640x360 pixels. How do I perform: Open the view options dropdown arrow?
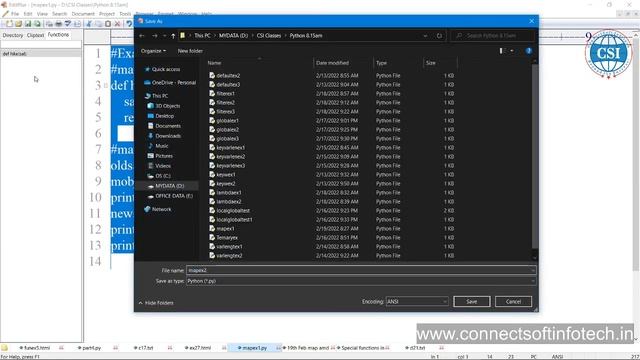(512, 51)
